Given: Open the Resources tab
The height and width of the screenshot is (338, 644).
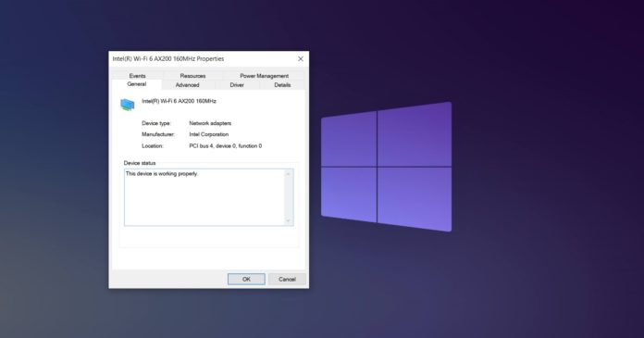Looking at the screenshot, I should pyautogui.click(x=192, y=76).
